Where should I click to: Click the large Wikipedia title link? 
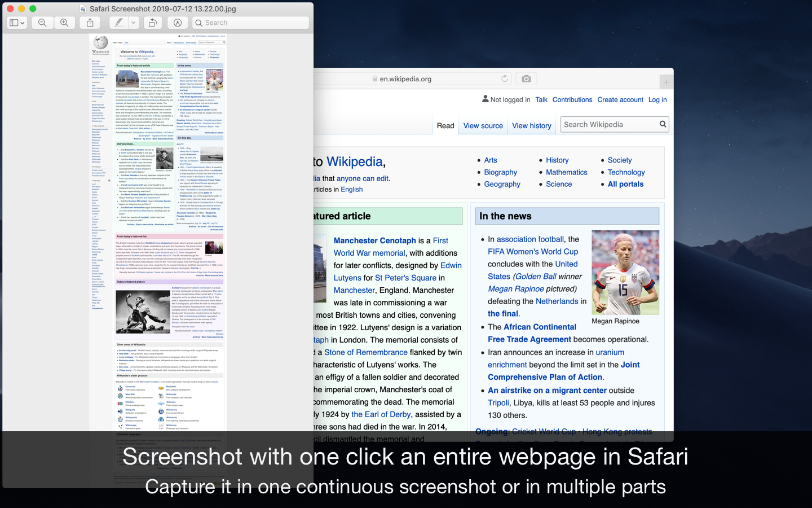(x=355, y=162)
